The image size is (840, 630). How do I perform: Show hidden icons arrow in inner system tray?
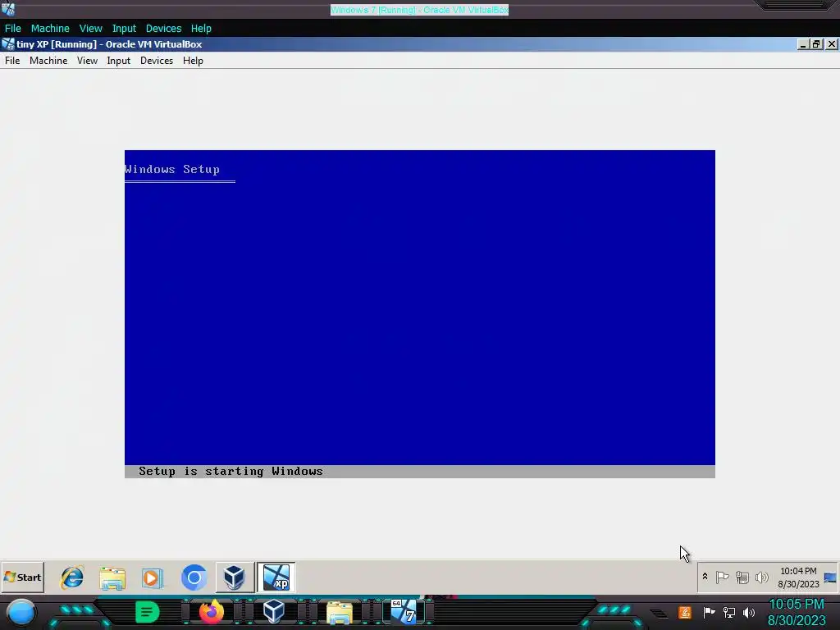click(705, 577)
